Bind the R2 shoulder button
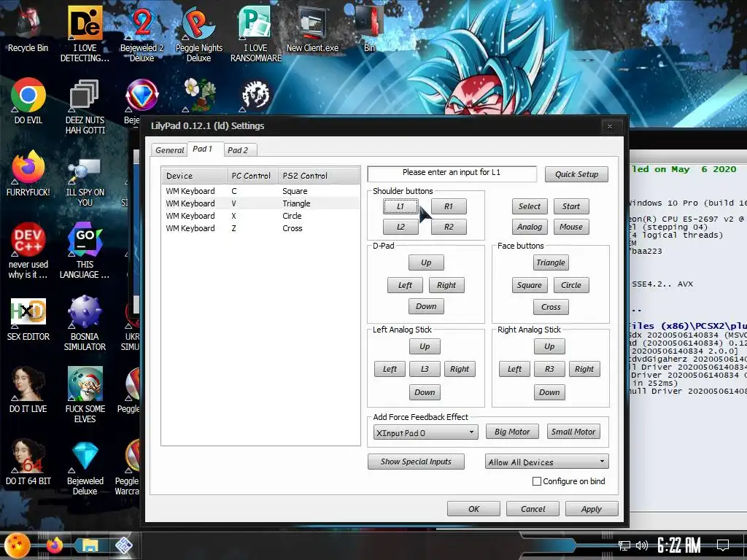Viewport: 747px width, 560px height. point(449,227)
